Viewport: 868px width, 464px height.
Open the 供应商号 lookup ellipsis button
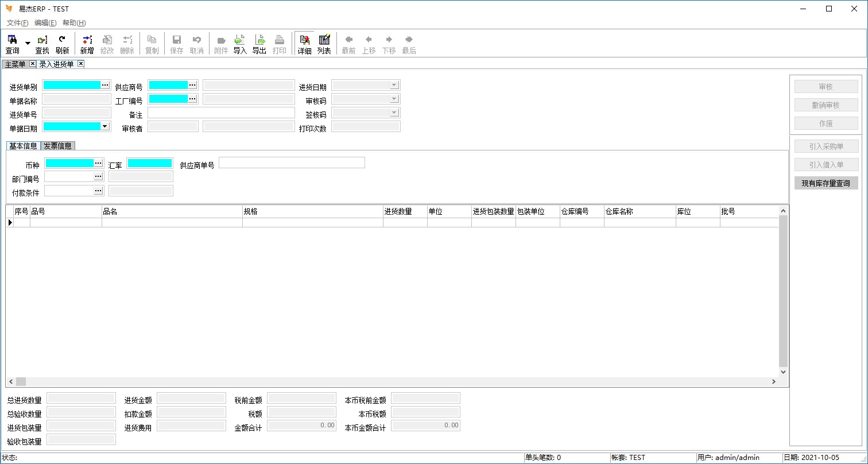tap(192, 85)
